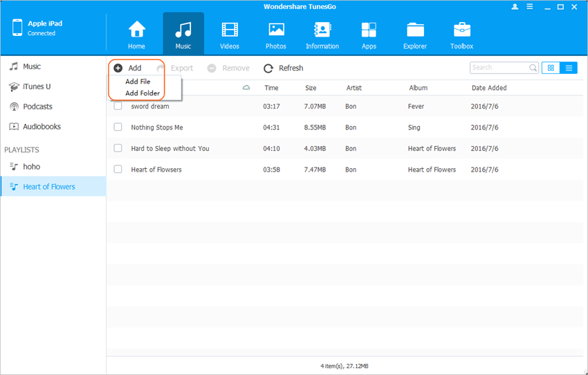Open the title bar dropdown menu arrow
Viewport: 588px width, 375px height.
point(530,6)
